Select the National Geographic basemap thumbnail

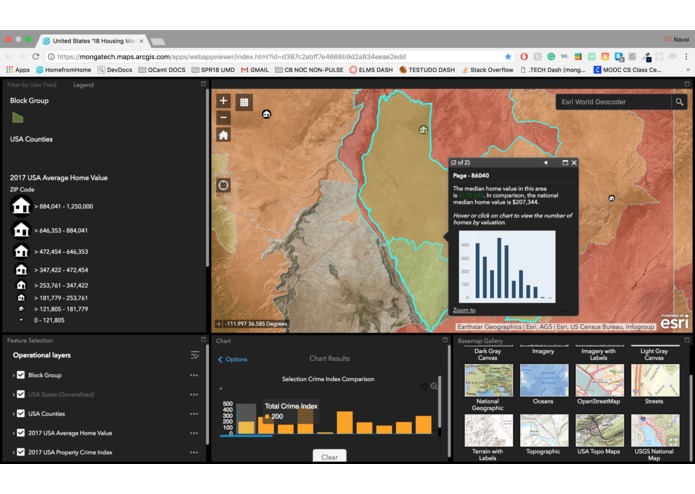(x=488, y=380)
